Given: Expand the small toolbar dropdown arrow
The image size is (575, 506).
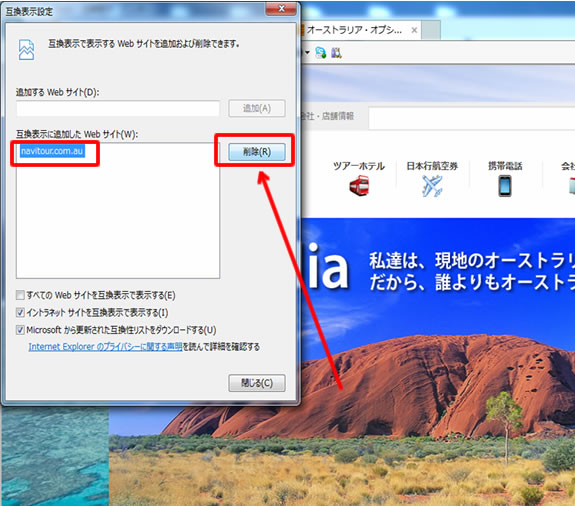Looking at the screenshot, I should [x=307, y=52].
